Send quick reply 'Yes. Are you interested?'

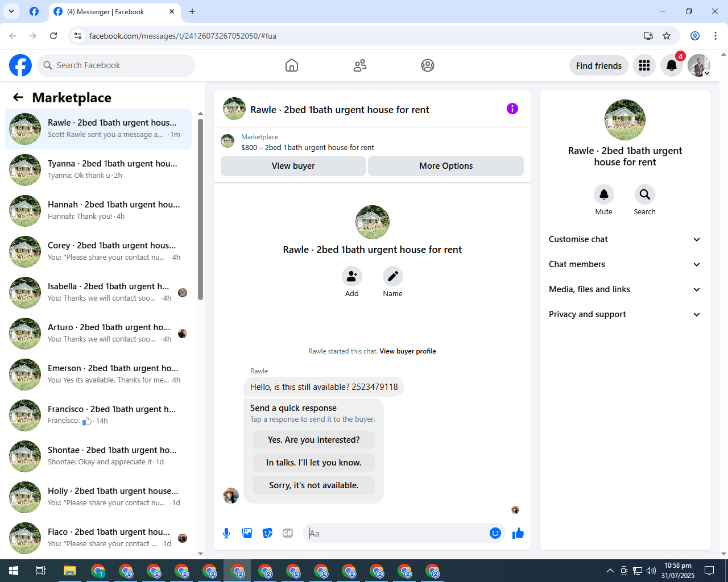[x=314, y=440]
